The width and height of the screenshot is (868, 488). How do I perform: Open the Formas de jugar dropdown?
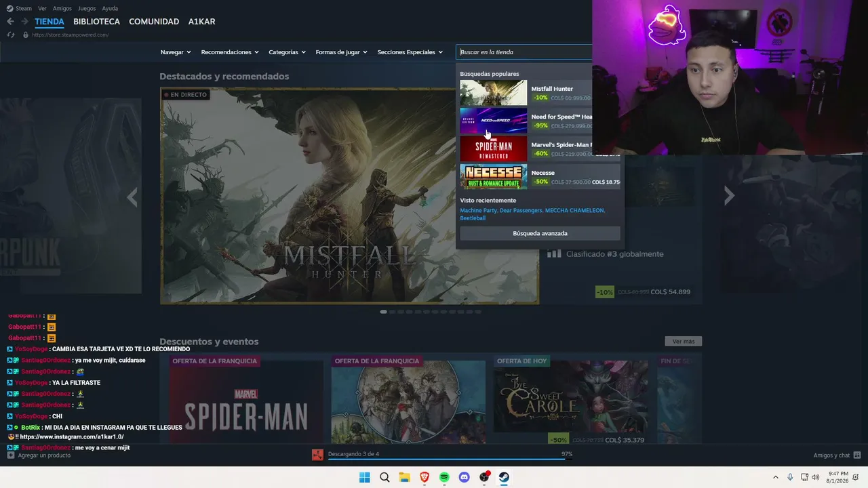(x=341, y=52)
